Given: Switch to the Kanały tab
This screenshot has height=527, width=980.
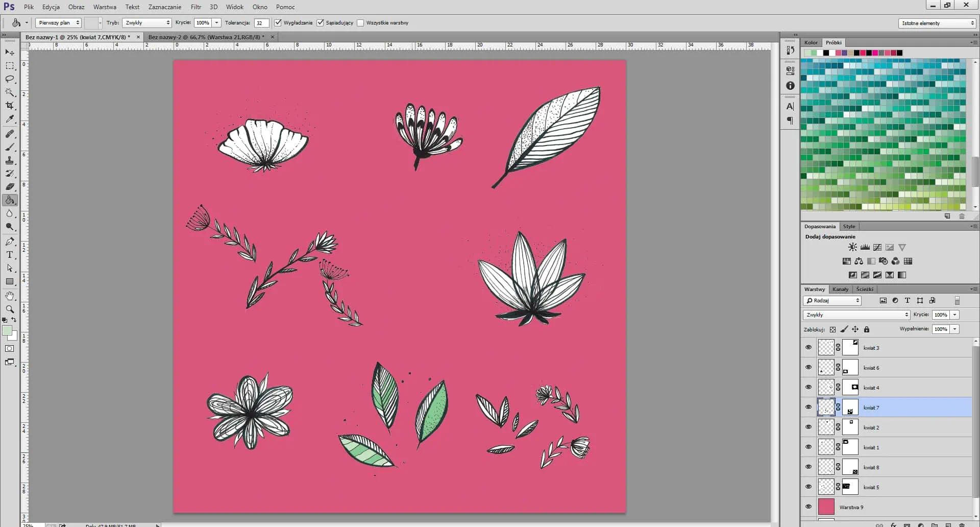Looking at the screenshot, I should pos(840,290).
